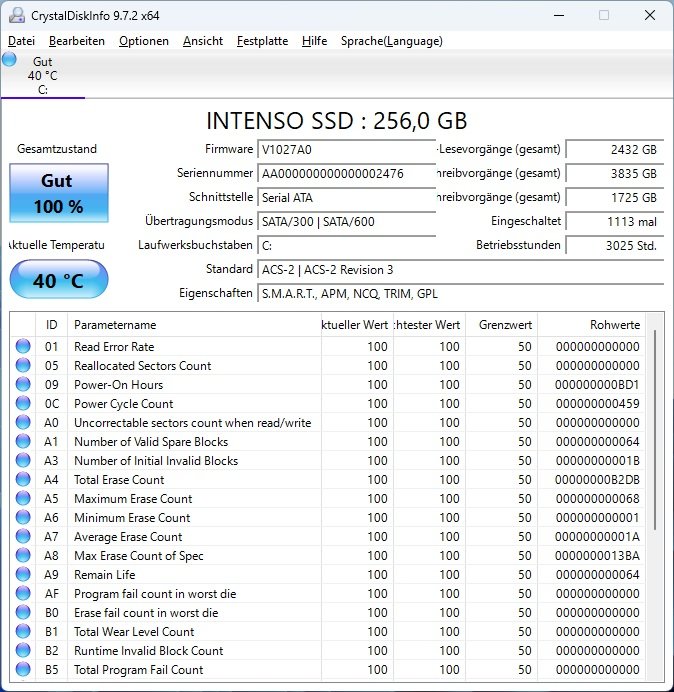This screenshot has width=674, height=692.
Task: Click the Gut 100 % health status button
Action: (x=59, y=193)
